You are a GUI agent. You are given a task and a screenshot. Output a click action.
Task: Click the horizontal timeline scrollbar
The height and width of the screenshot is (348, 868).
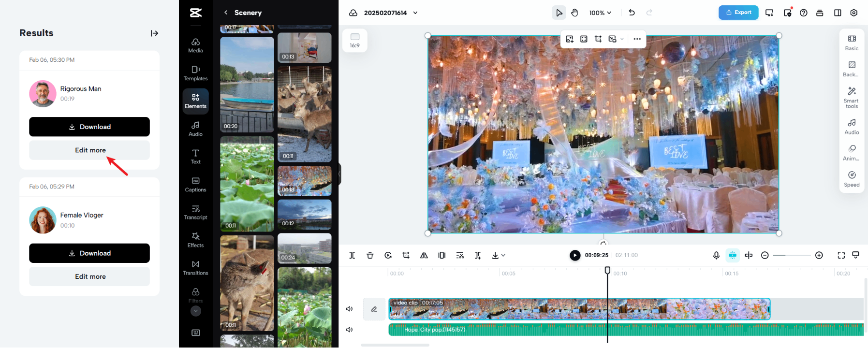[395, 345]
